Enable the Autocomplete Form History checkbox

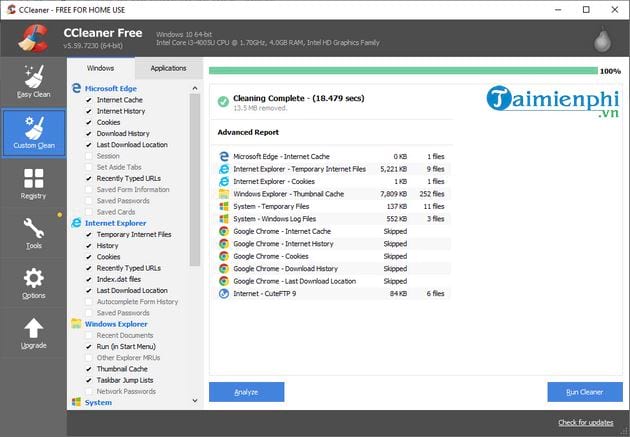click(89, 301)
